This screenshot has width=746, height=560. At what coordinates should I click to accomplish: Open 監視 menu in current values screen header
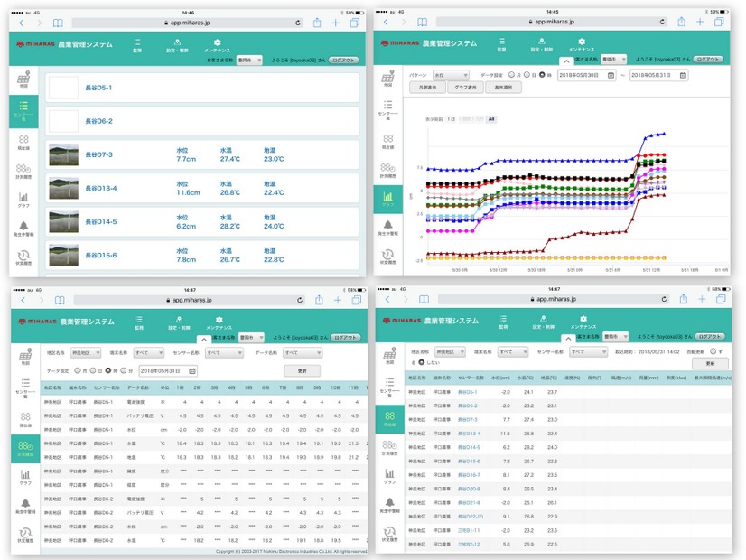503,322
